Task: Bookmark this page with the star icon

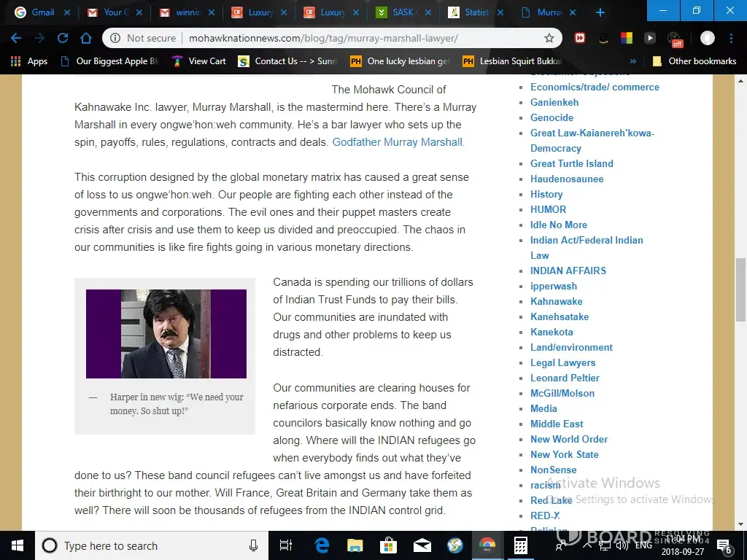Action: 549,38
